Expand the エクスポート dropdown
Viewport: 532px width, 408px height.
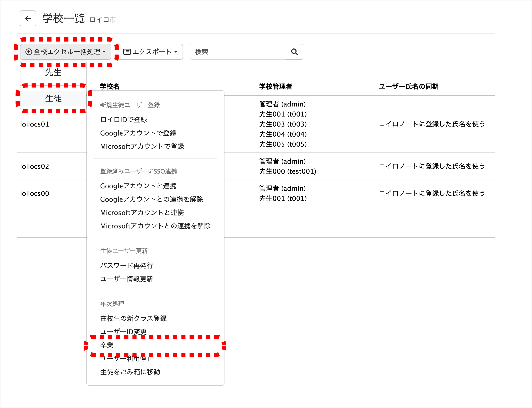150,52
